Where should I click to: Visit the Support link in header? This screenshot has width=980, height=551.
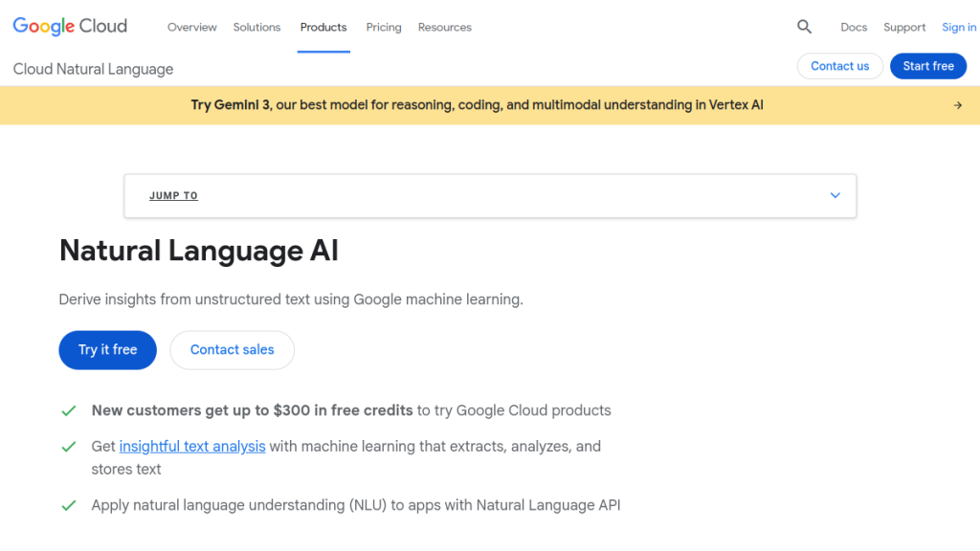tap(904, 28)
